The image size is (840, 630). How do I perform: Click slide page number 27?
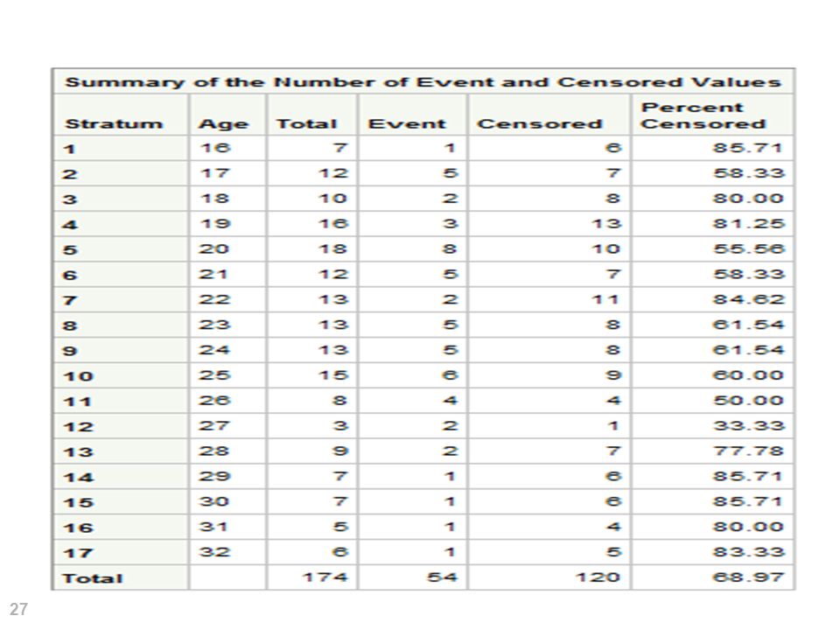[x=18, y=609]
